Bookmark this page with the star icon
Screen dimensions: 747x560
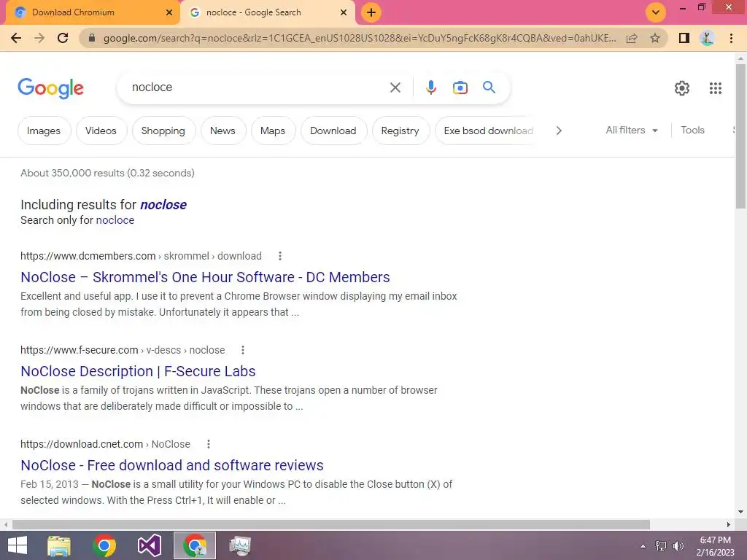[x=655, y=38]
